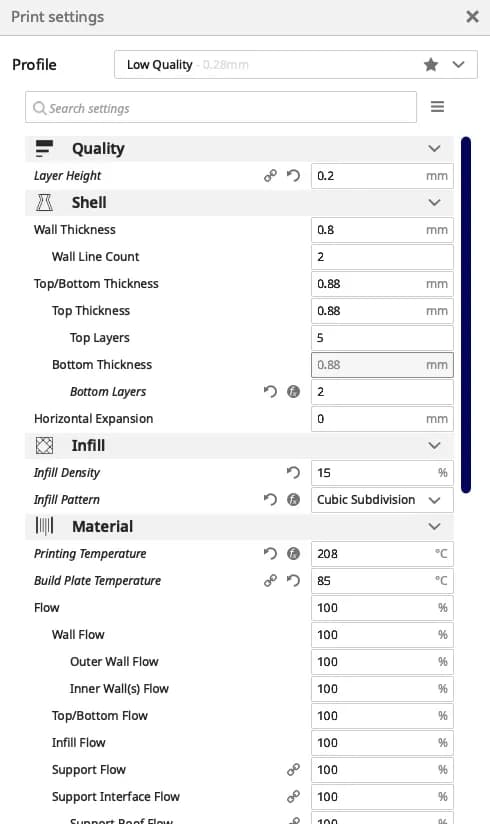490x824 pixels.
Task: Click the link icon next to Support Flow
Action: (293, 769)
